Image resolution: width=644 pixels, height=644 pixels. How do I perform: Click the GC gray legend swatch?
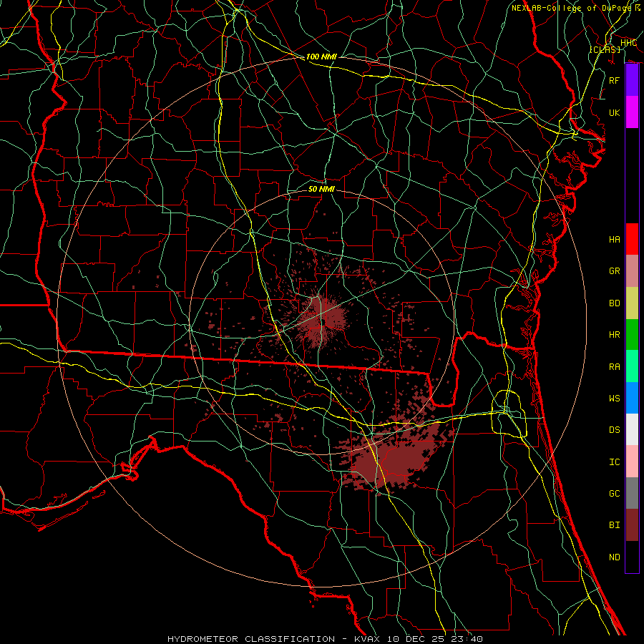coord(632,493)
